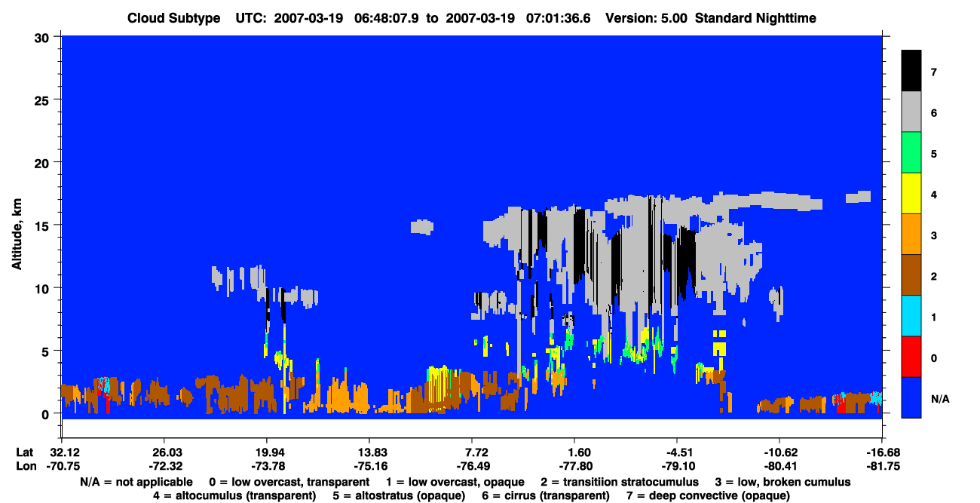
Task: Click '6 = cirrus (transparent)' caption
Action: tap(547, 495)
